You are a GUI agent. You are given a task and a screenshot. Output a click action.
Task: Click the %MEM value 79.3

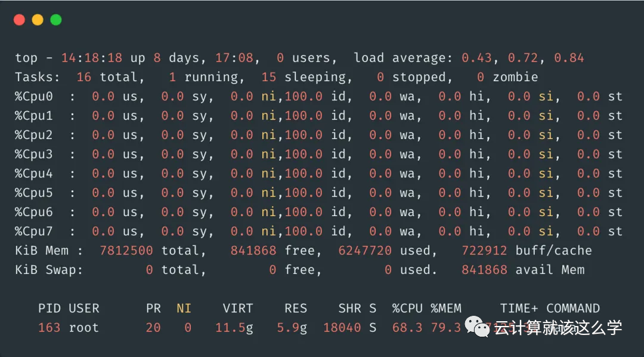(x=446, y=328)
